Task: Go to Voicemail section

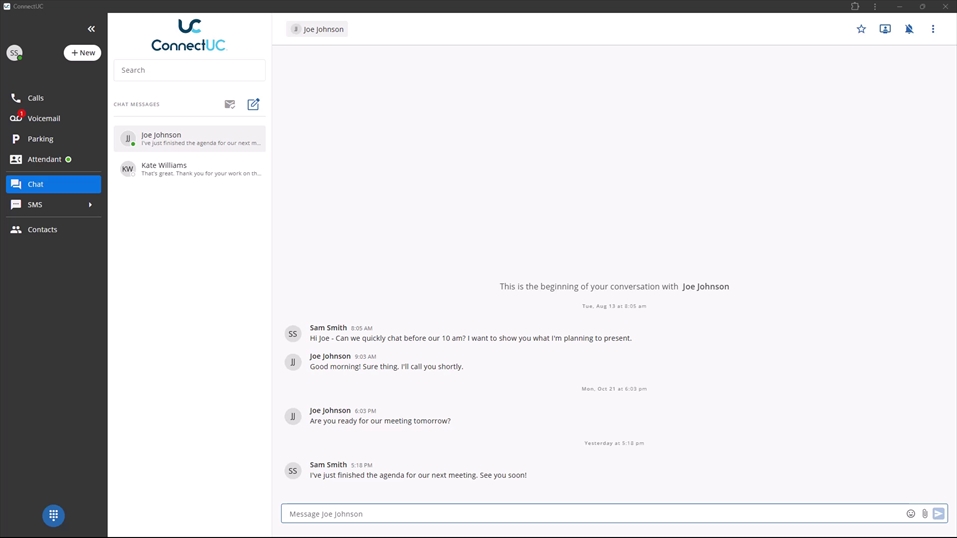Action: [x=44, y=118]
